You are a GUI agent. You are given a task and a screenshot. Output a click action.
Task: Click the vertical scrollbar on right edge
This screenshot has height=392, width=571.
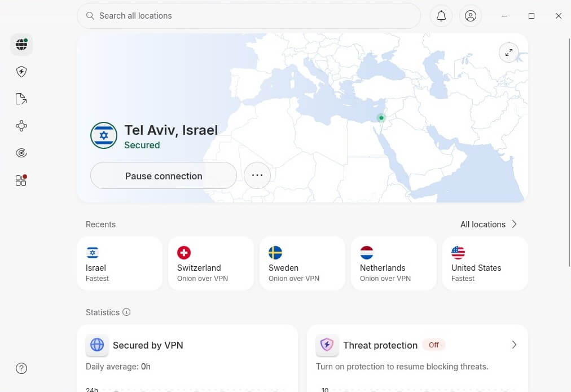coord(569,152)
